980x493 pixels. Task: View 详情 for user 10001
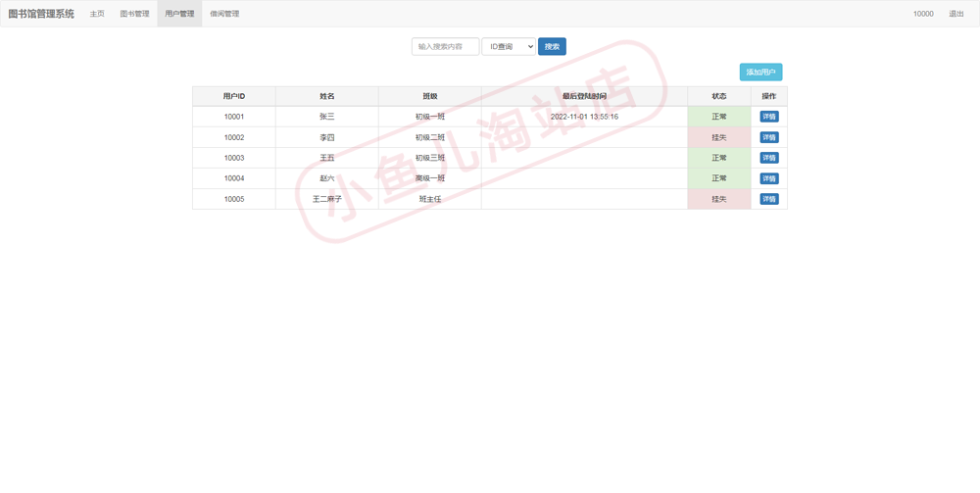tap(768, 117)
